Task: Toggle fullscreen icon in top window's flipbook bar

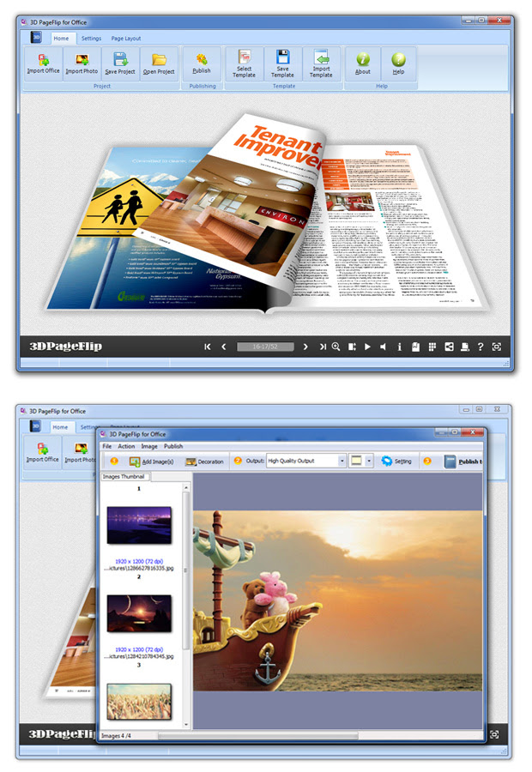Action: tap(497, 347)
